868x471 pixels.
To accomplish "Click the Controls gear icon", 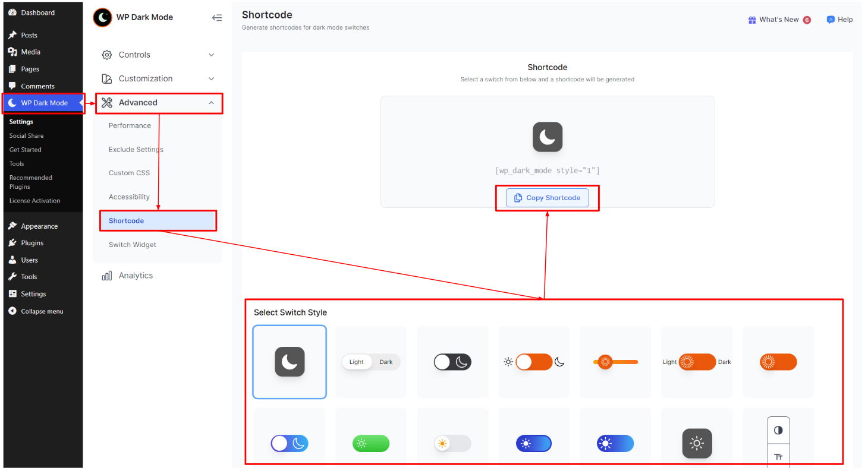I will (x=107, y=55).
